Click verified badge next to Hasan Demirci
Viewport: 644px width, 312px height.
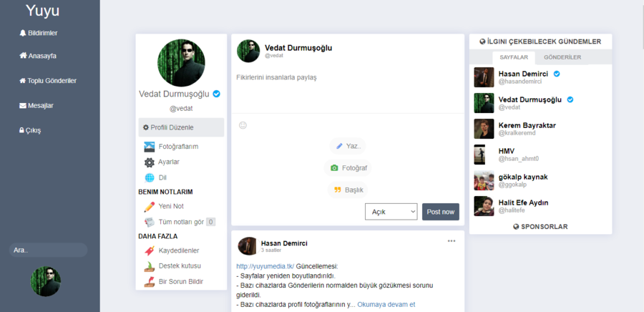[557, 74]
